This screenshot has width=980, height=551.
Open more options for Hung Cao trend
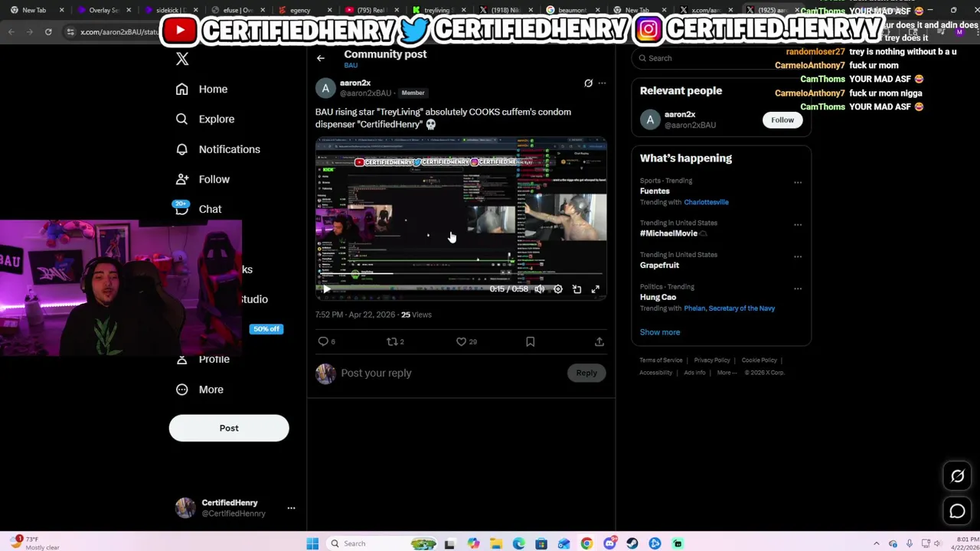pos(798,289)
